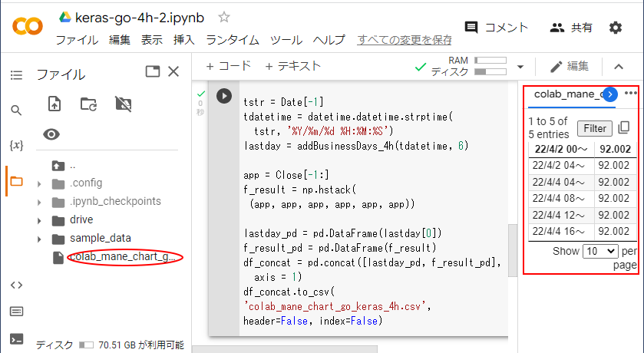The image size is (644, 353).
Task: Open table of contents sidebar icon
Action: coord(16,74)
